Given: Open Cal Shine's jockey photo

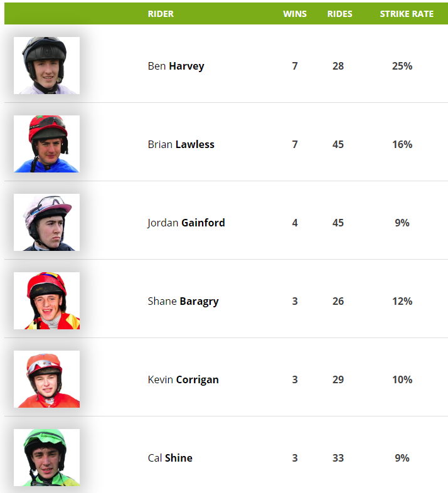Looking at the screenshot, I should 46,457.
